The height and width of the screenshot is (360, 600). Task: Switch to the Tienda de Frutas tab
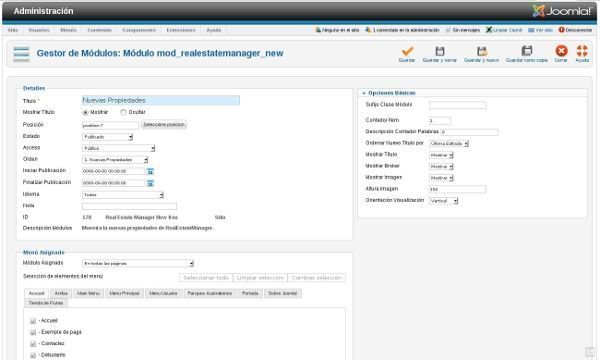point(46,303)
